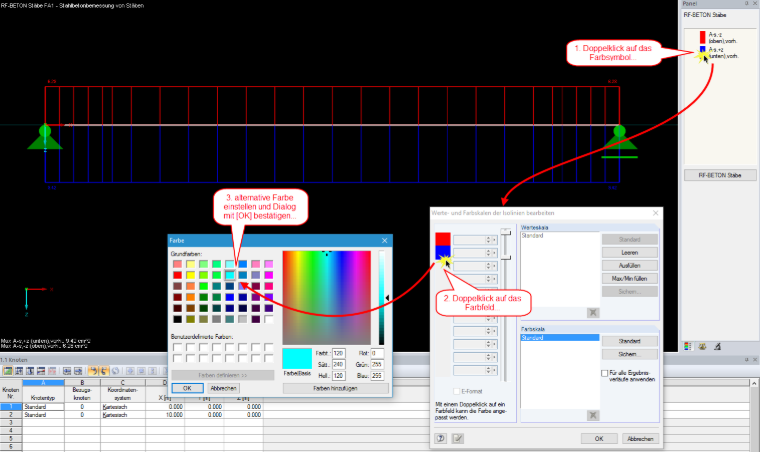Click the RF-BETON Stäbe button in Panel
Viewport: 760px width, 452px height.
pyautogui.click(x=720, y=175)
